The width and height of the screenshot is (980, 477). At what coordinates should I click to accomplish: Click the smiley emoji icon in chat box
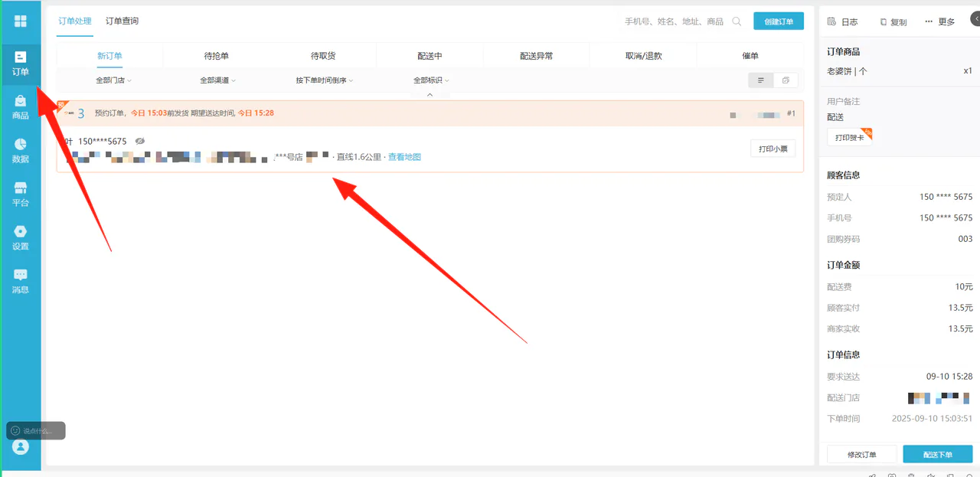point(15,431)
